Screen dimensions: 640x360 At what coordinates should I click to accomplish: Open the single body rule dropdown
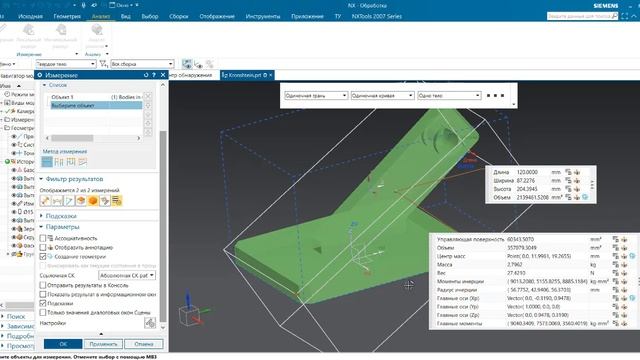click(x=449, y=96)
